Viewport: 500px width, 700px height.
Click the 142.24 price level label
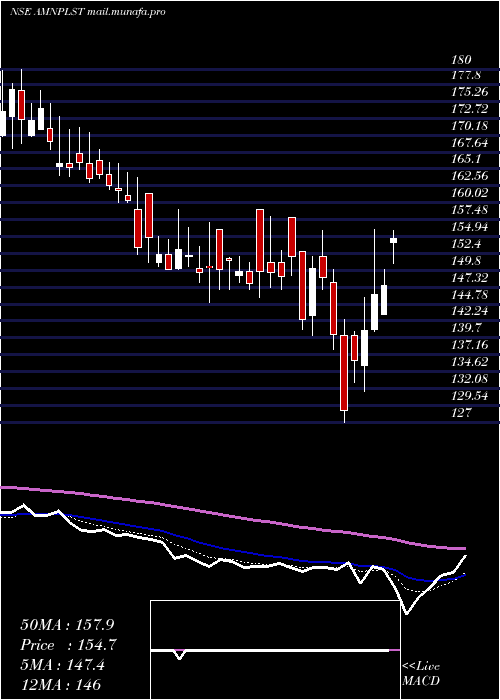470,312
